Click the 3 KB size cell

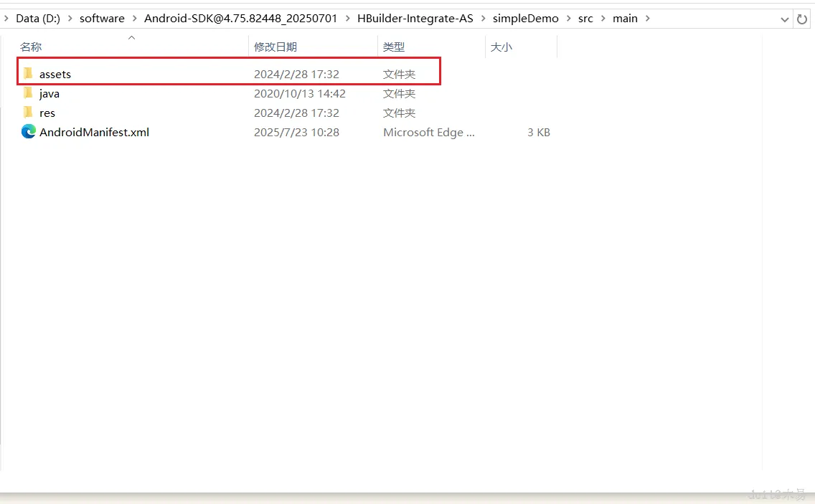click(x=539, y=133)
